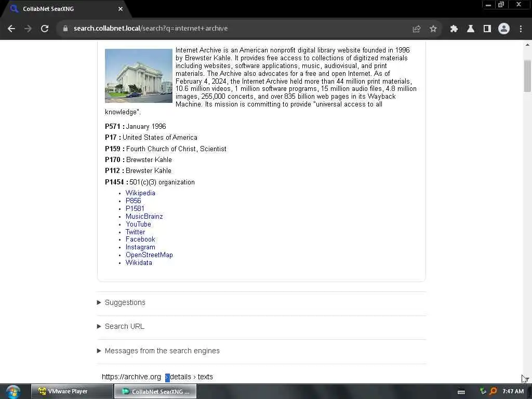This screenshot has height=399, width=532.
Task: Open the Facebook link
Action: click(140, 239)
